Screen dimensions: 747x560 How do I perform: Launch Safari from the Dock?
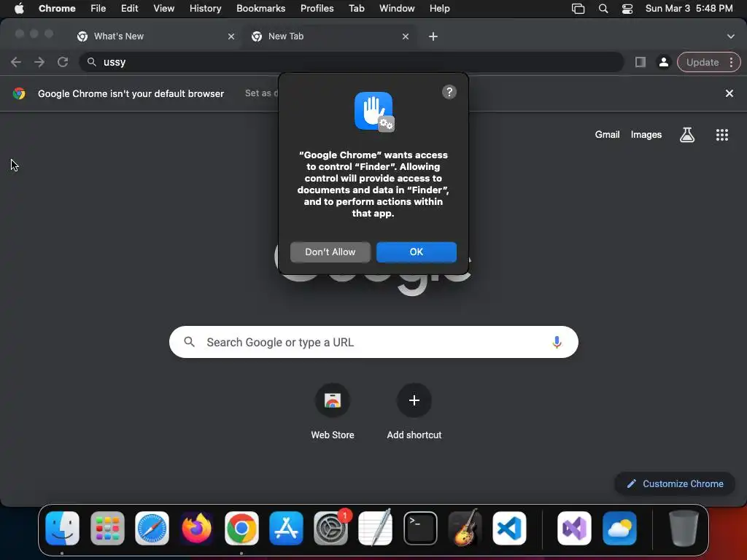pyautogui.click(x=152, y=528)
